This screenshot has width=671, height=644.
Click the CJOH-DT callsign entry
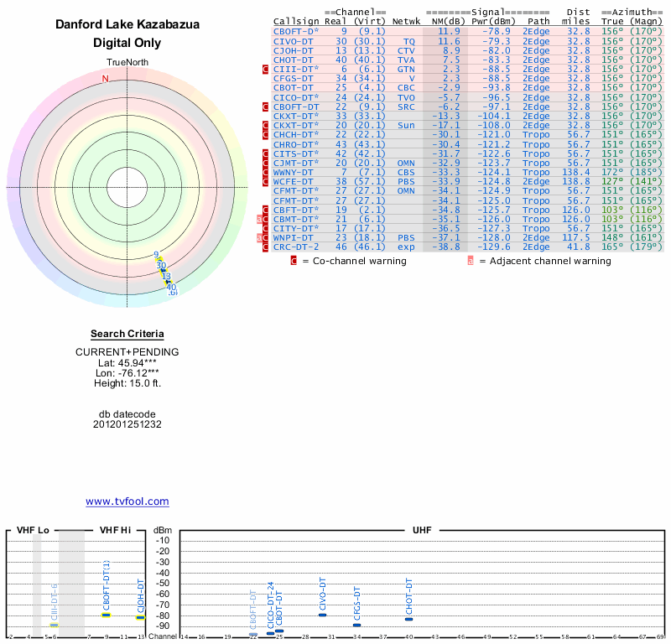293,51
